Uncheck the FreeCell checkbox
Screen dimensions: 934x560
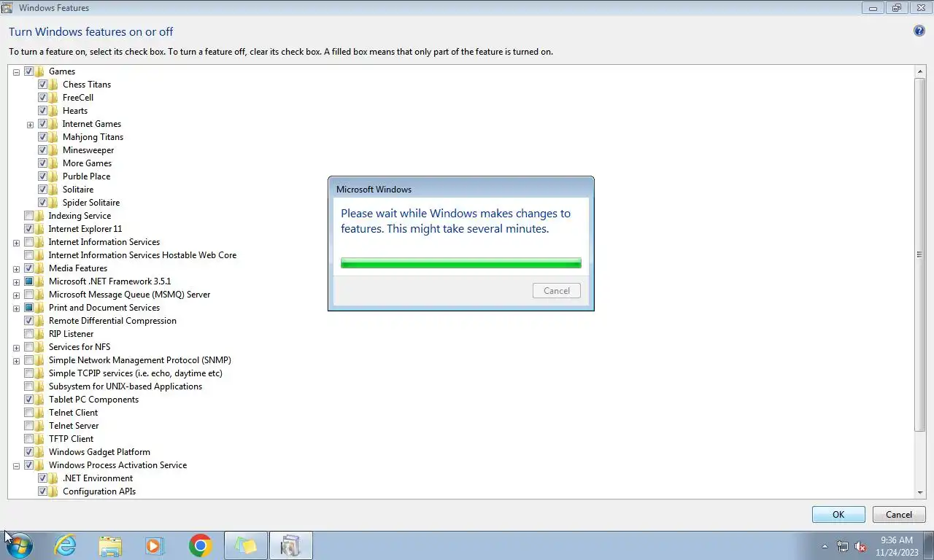point(43,98)
